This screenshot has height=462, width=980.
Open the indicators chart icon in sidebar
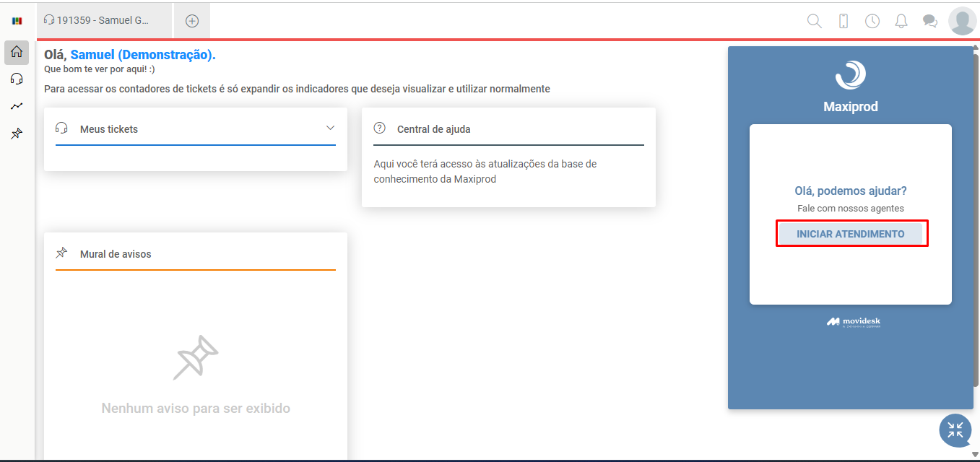point(17,106)
